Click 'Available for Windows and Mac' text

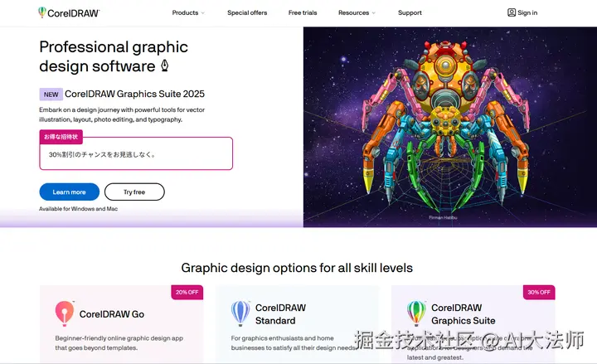click(78, 209)
